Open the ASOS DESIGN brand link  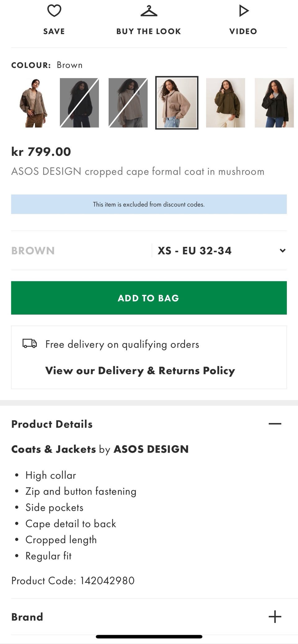(151, 449)
